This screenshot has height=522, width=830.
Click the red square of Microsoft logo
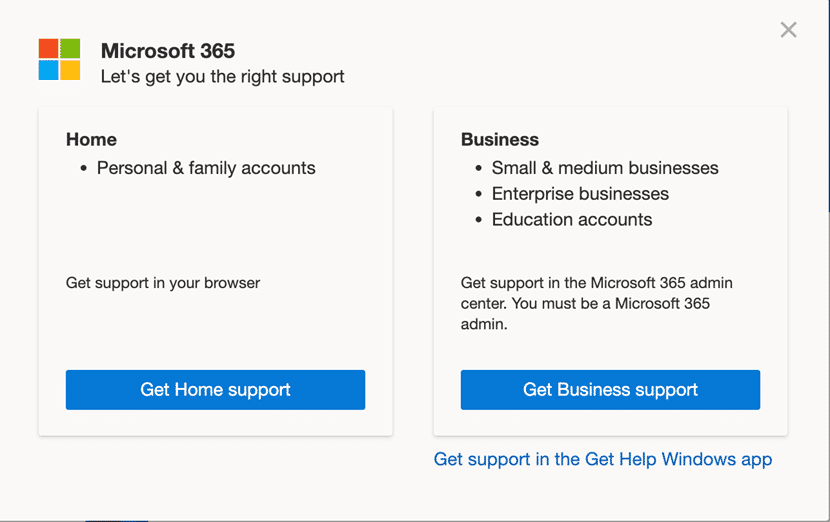48,48
